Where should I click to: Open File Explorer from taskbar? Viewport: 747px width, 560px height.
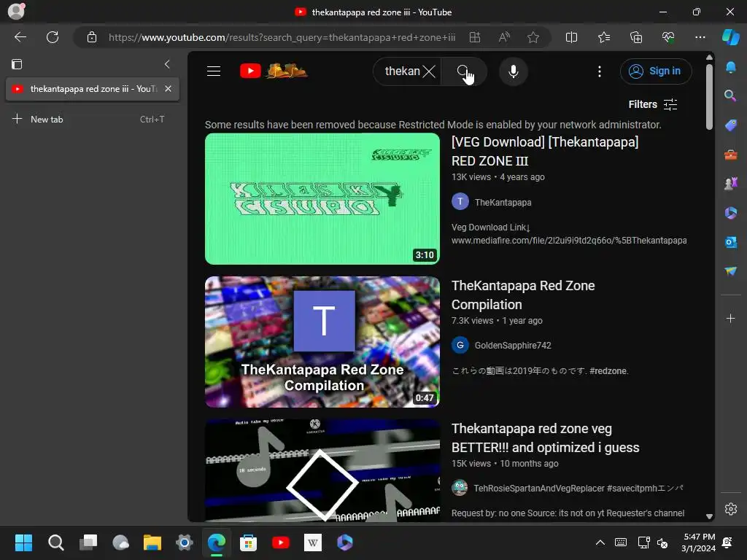pos(152,542)
